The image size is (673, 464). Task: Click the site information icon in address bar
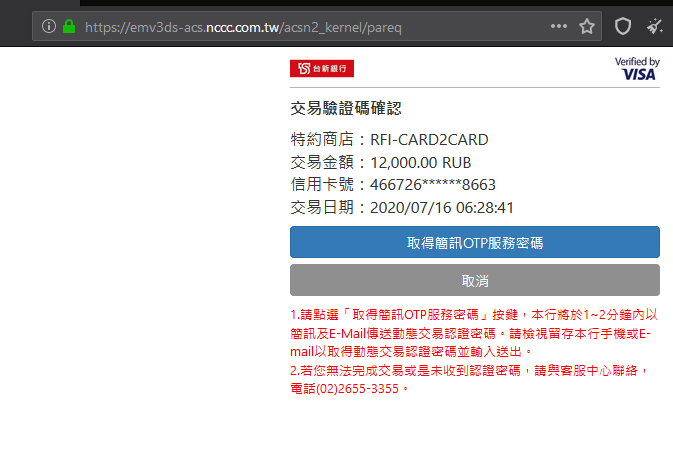point(49,27)
